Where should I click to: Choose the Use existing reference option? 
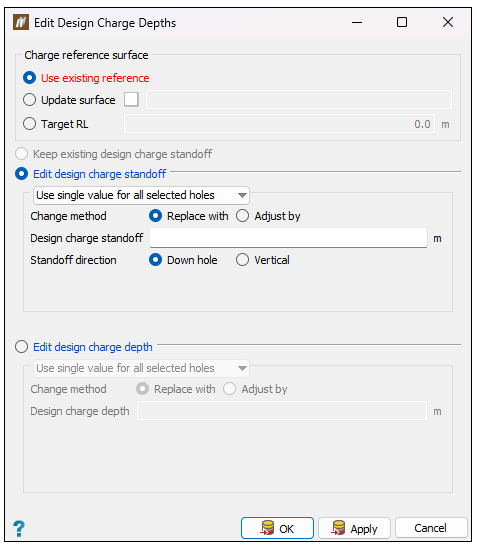coord(29,78)
